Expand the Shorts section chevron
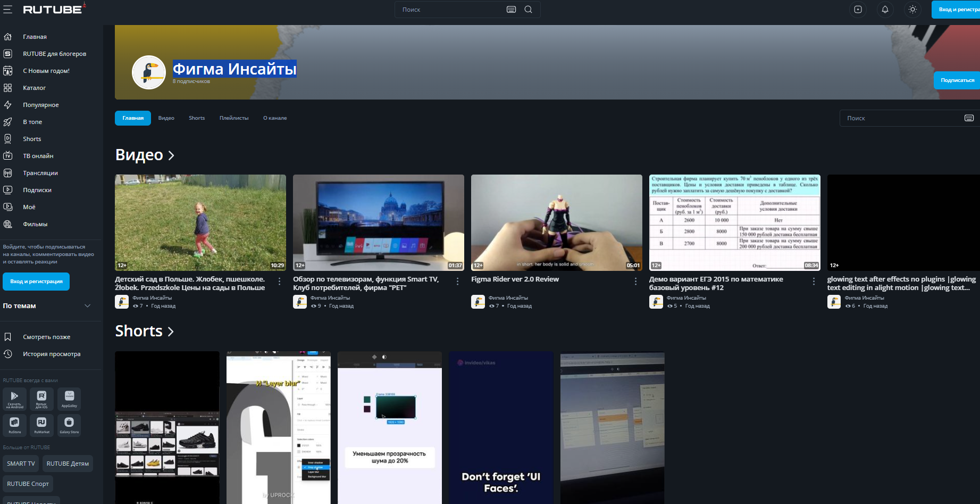 pyautogui.click(x=171, y=332)
